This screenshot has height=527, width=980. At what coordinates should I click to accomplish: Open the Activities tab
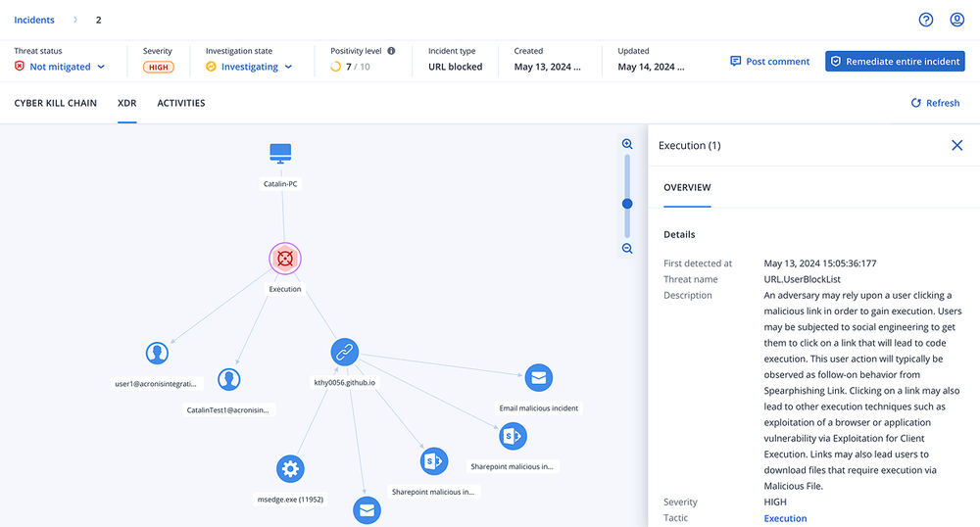point(181,103)
